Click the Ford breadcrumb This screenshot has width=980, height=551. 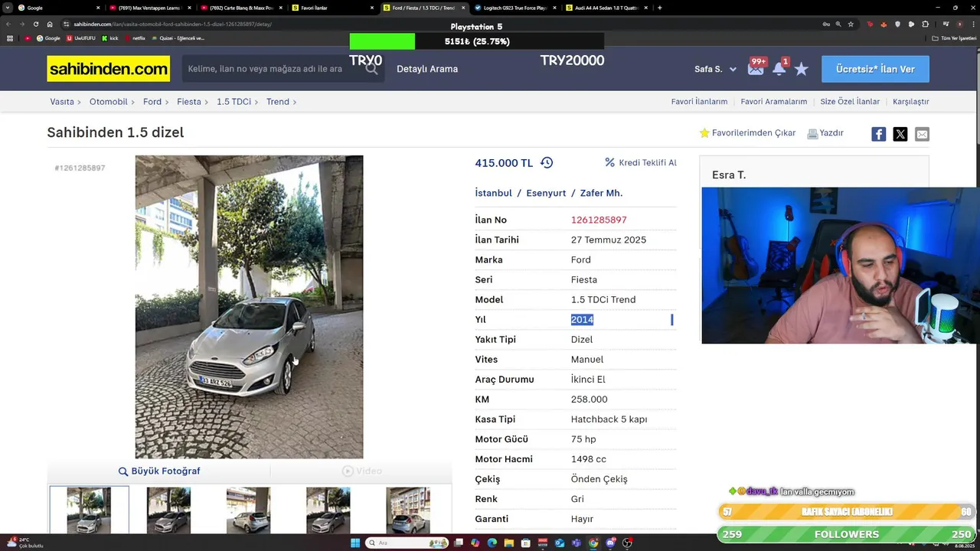coord(152,101)
